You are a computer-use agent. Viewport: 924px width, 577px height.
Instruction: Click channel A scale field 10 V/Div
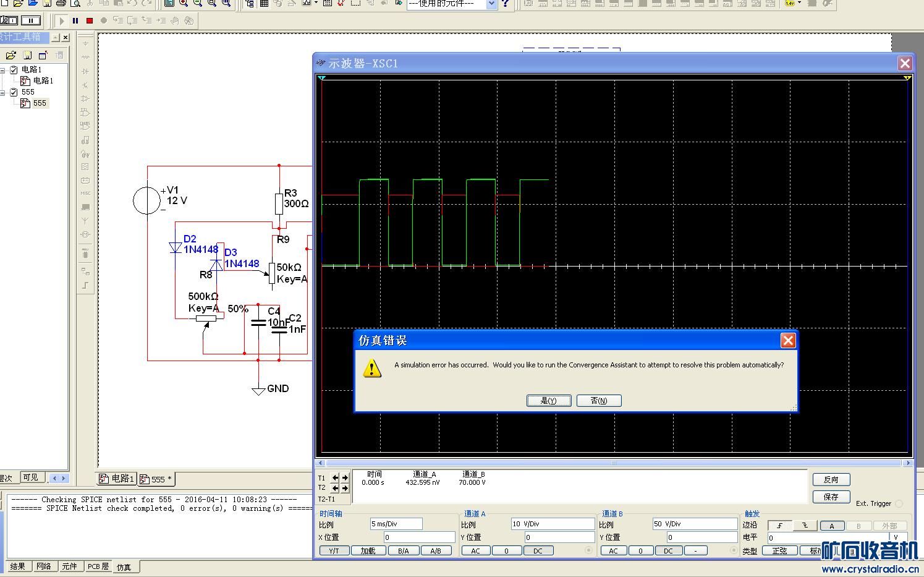(553, 524)
